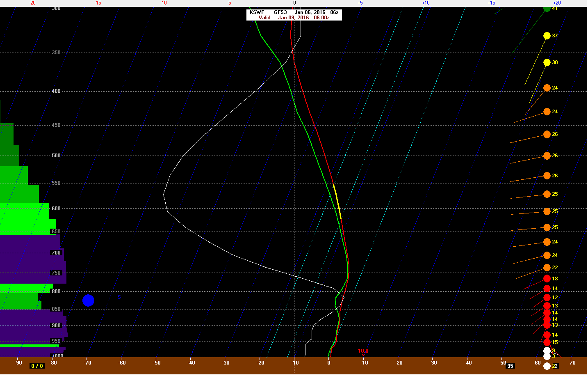Click the +20 label on top axis
Image resolution: width=588 pixels, height=376 pixels.
(x=556, y=3)
